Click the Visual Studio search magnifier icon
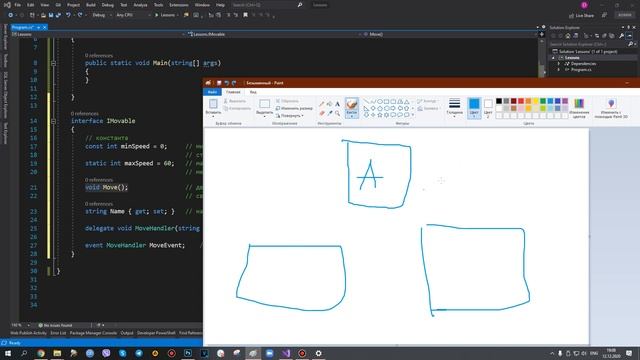The width and height of the screenshot is (640, 360). 300,5
